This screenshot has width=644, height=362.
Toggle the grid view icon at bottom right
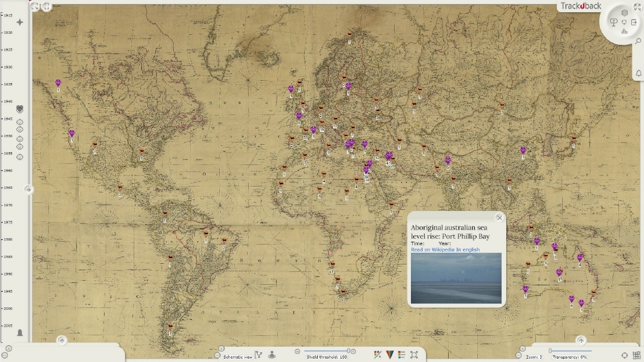coord(637,355)
